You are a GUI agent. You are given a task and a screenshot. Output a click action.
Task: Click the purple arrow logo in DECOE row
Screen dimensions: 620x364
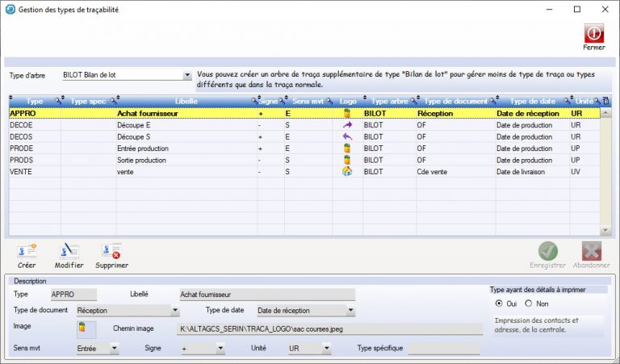347,126
